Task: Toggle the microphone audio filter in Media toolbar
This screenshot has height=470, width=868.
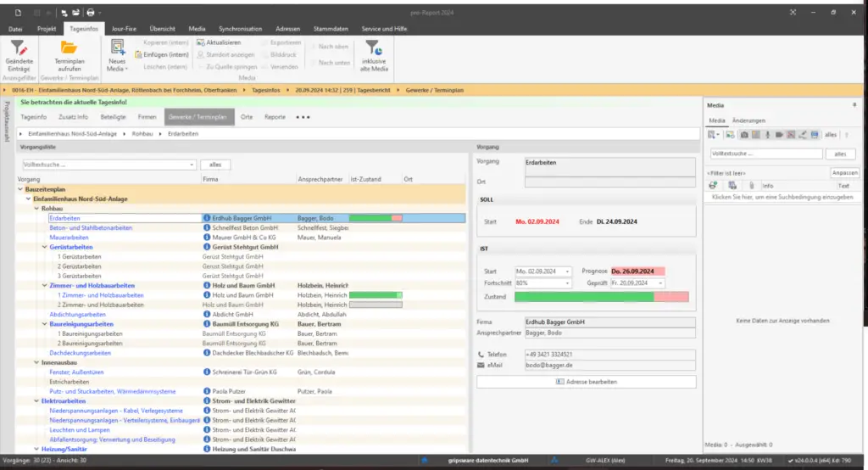Action: pos(767,135)
